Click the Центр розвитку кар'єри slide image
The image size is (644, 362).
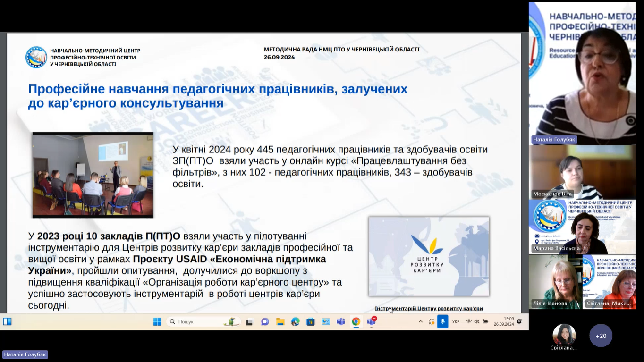pyautogui.click(x=429, y=256)
